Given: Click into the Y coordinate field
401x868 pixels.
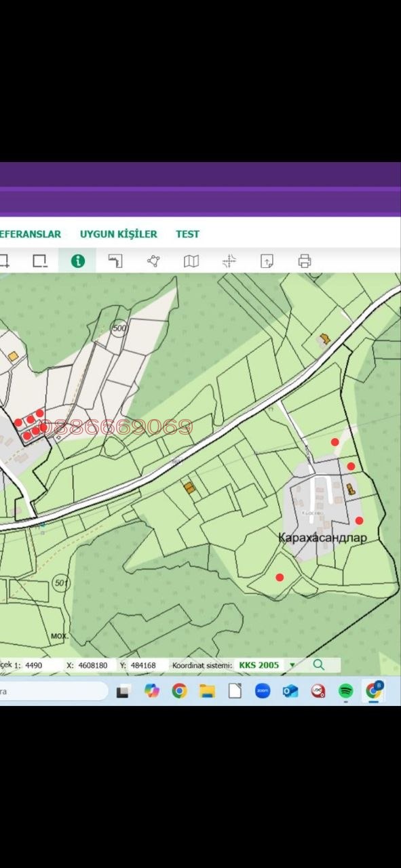Looking at the screenshot, I should (x=143, y=666).
